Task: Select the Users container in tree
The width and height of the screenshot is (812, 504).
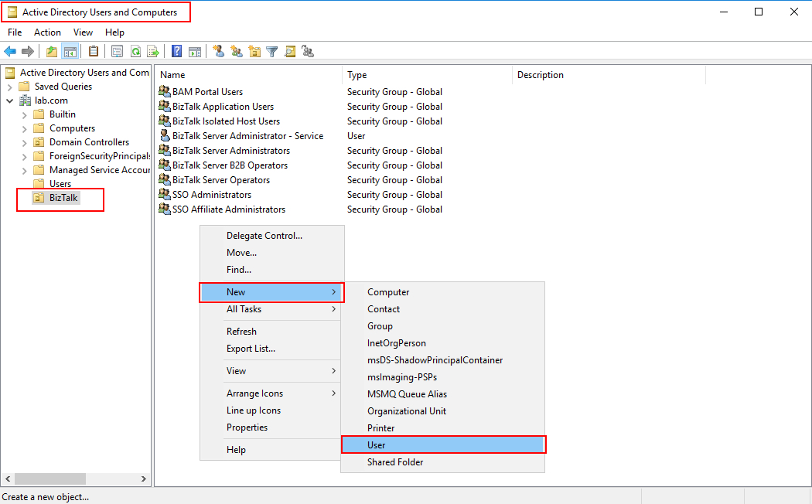Action: point(60,184)
